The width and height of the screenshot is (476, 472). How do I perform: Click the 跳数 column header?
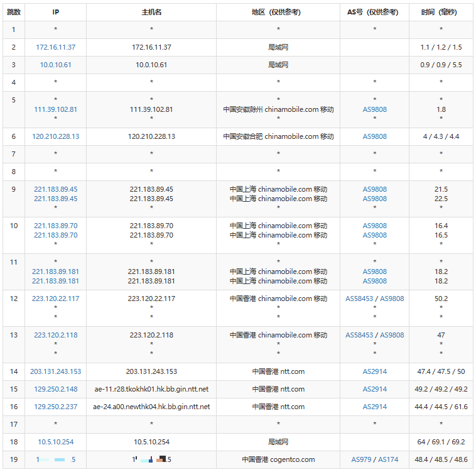[x=14, y=12]
